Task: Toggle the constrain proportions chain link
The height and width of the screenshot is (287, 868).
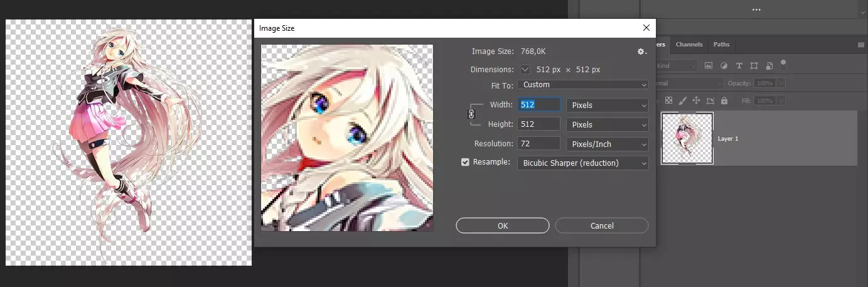Action: [x=471, y=114]
